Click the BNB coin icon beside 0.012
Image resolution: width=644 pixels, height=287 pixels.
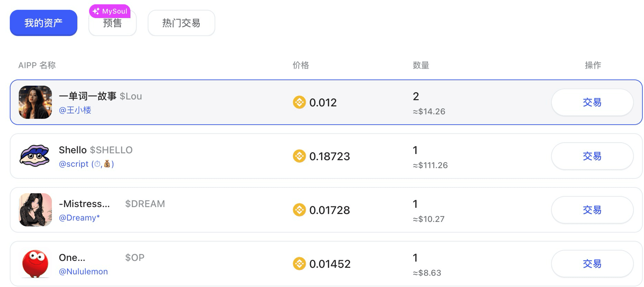click(x=299, y=102)
